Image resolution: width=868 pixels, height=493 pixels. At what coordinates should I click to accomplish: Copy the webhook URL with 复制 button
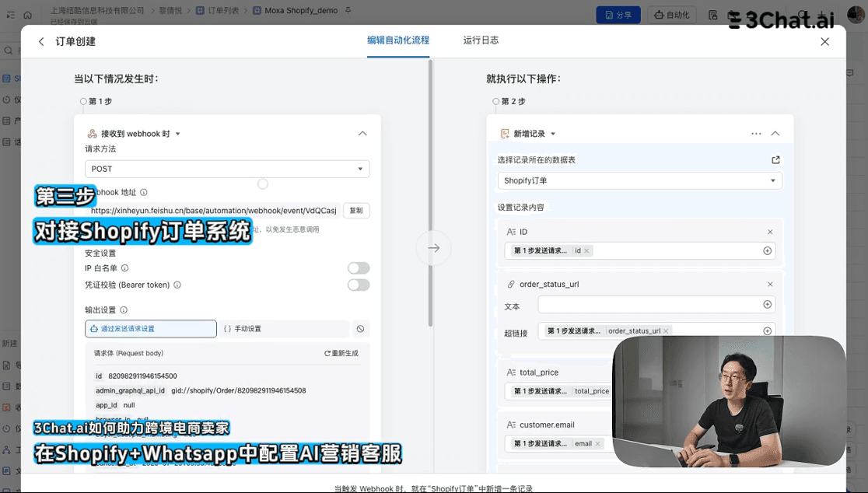pyautogui.click(x=356, y=210)
